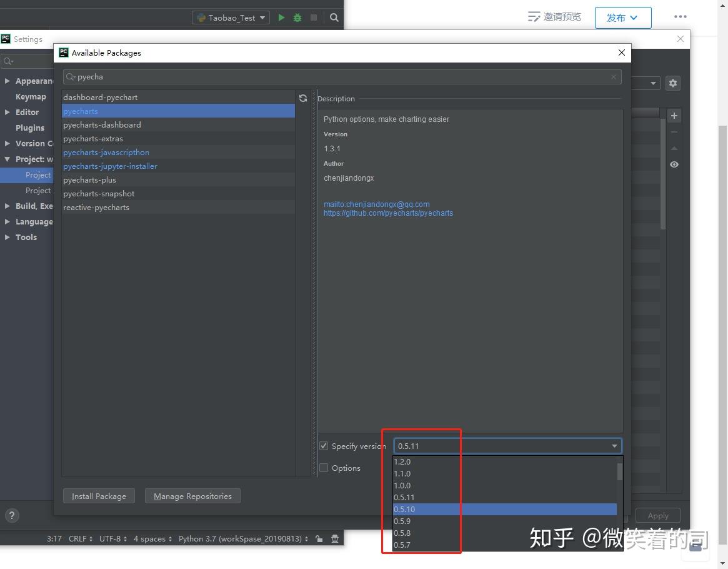
Task: Click the version list scrollbar thumb
Action: pos(619,471)
